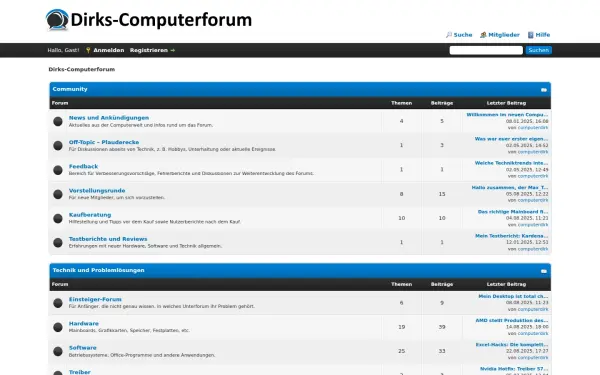This screenshot has width=600, height=375.
Task: Click the key icon beside Anmelden
Action: [88, 50]
